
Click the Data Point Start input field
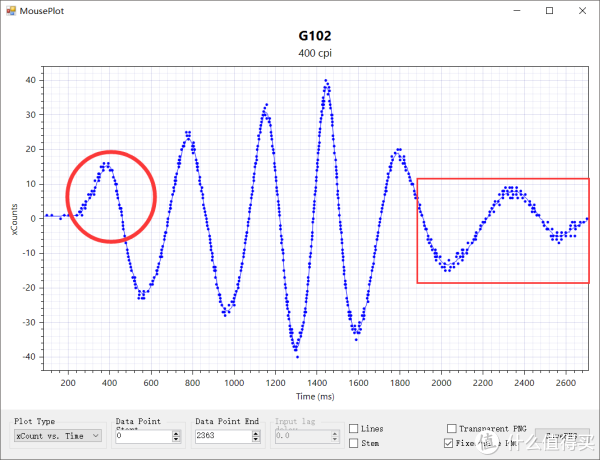point(143,436)
